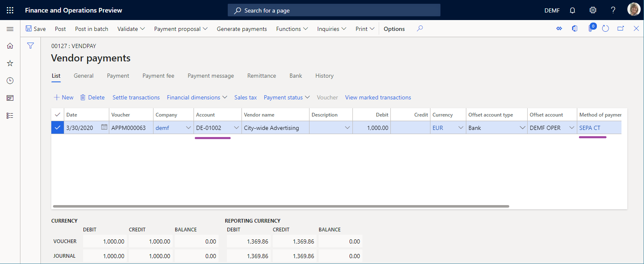
Task: Open the attachments paperclip showing 0
Action: click(590, 28)
